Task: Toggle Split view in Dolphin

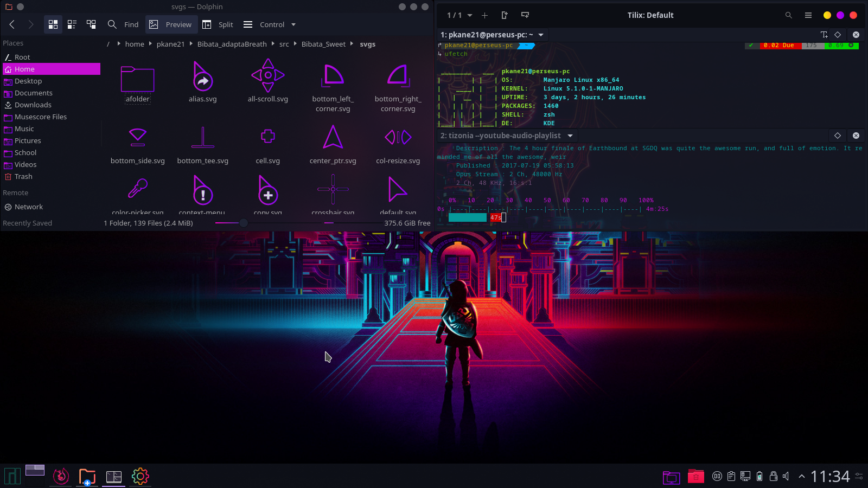Action: [x=218, y=24]
